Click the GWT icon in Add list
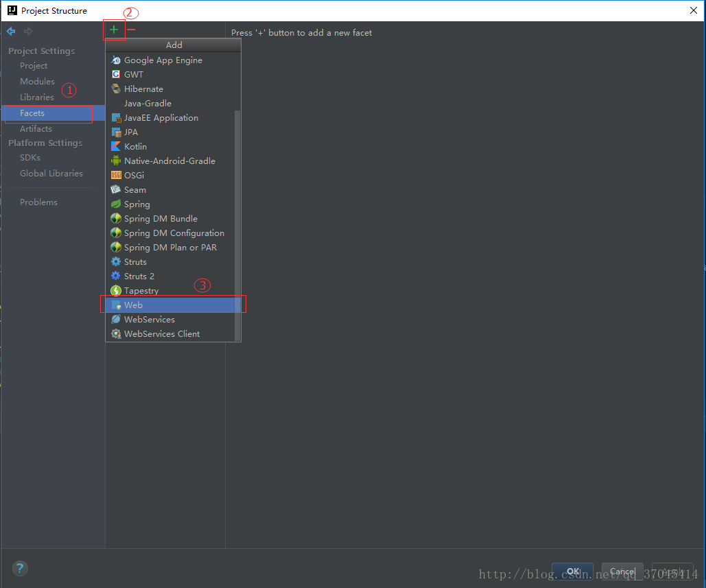The width and height of the screenshot is (706, 588). [116, 74]
